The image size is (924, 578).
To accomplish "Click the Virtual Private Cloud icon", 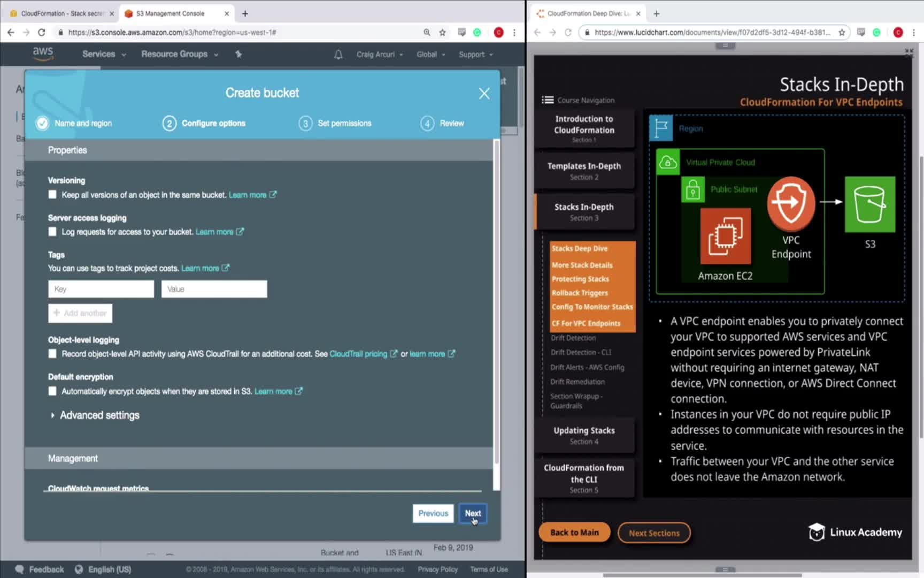I will coord(668,162).
